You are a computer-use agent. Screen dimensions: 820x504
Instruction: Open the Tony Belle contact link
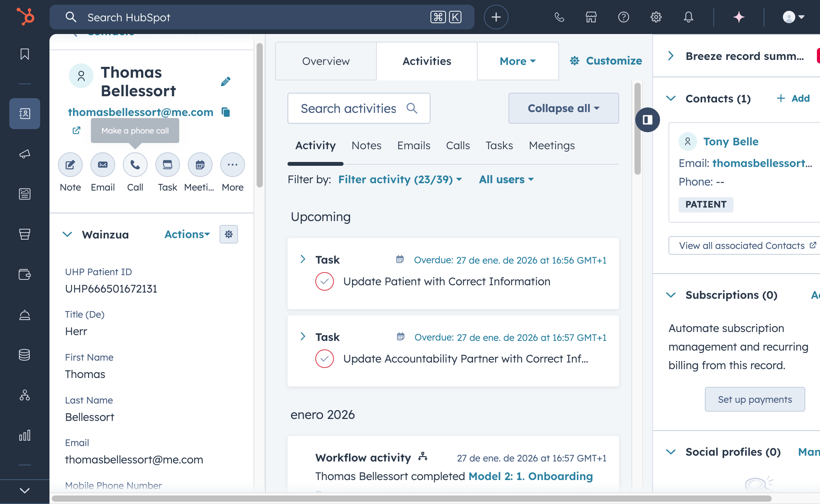pyautogui.click(x=731, y=141)
